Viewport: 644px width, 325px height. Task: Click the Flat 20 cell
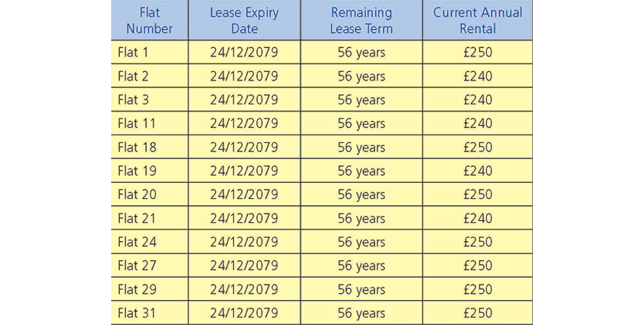pos(150,194)
